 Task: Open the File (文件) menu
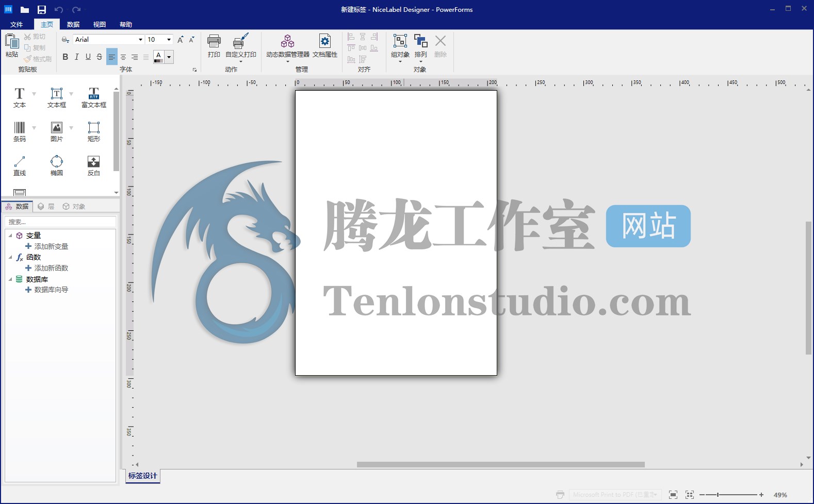17,24
